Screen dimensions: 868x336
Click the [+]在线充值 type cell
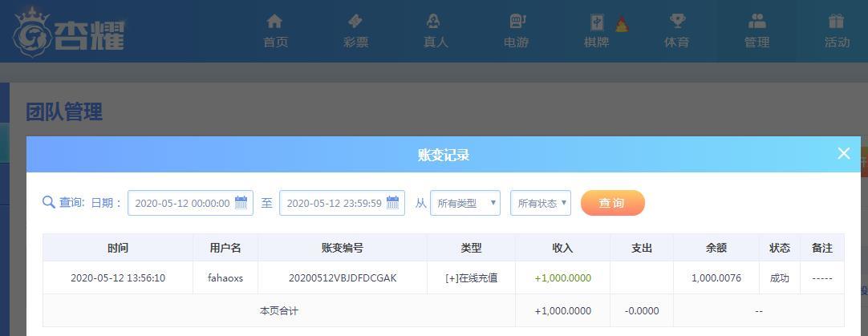[x=471, y=278]
